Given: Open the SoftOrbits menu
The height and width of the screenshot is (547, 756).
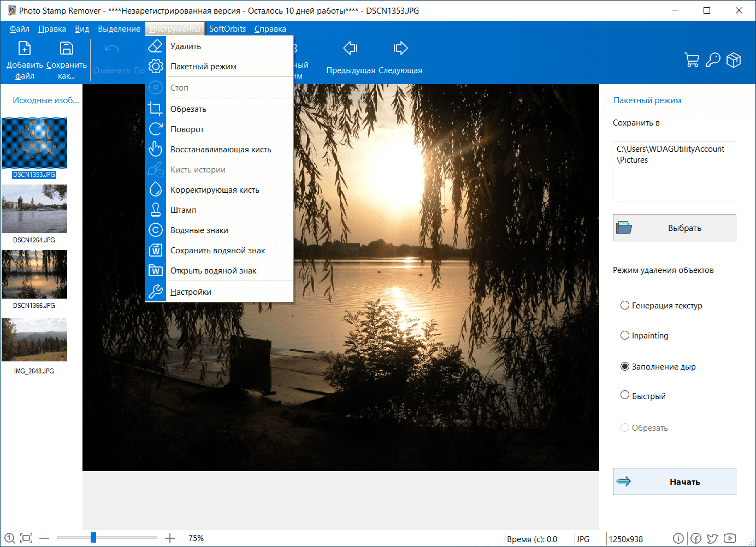Looking at the screenshot, I should 228,29.
